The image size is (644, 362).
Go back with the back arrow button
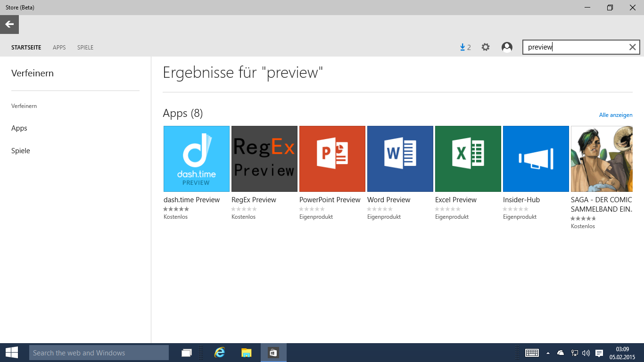9,25
